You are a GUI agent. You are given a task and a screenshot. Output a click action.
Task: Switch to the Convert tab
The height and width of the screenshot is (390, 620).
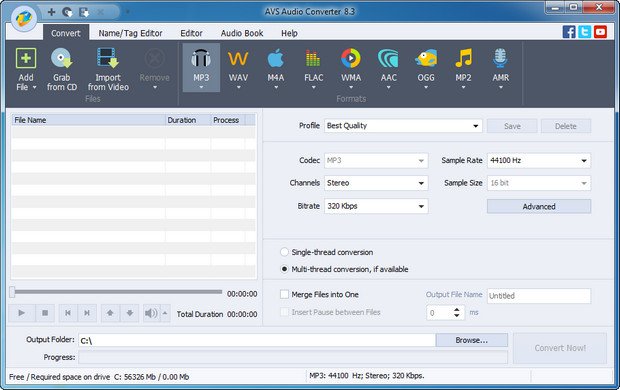[66, 33]
